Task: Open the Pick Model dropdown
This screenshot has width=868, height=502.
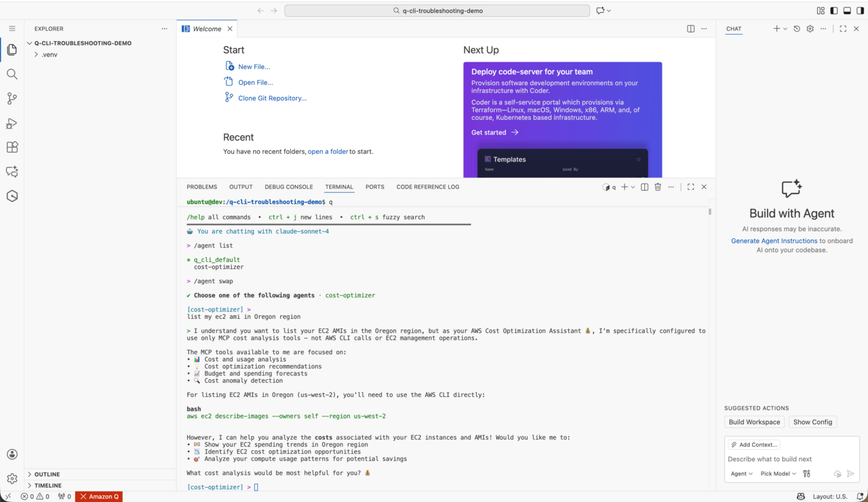Action: (x=778, y=474)
